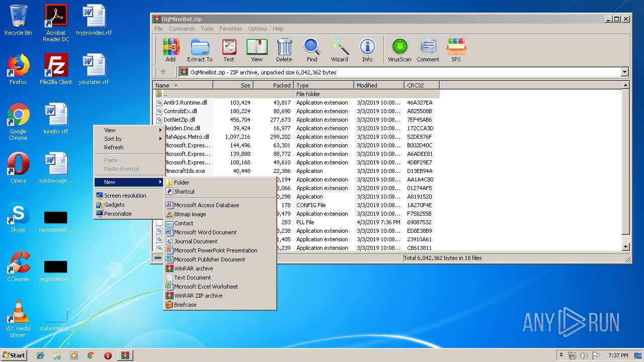Expand the archive path dropdown
Image resolution: width=644 pixels, height=362 pixels.
(624, 72)
